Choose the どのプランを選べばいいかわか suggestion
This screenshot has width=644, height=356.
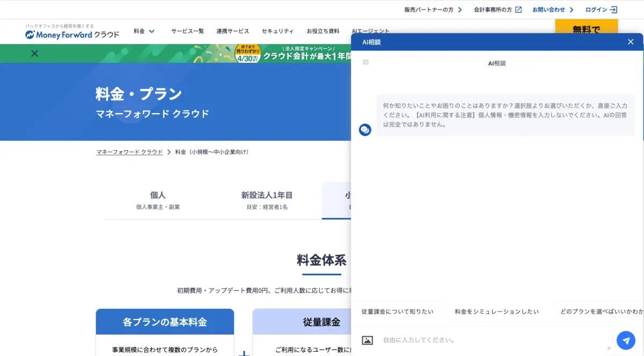pyautogui.click(x=600, y=311)
